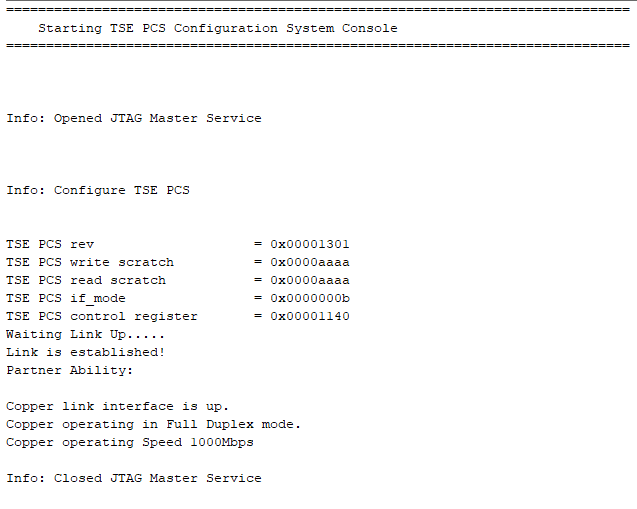This screenshot has width=637, height=509.
Task: Click the "Waiting Link Up....." line
Action: click(86, 334)
